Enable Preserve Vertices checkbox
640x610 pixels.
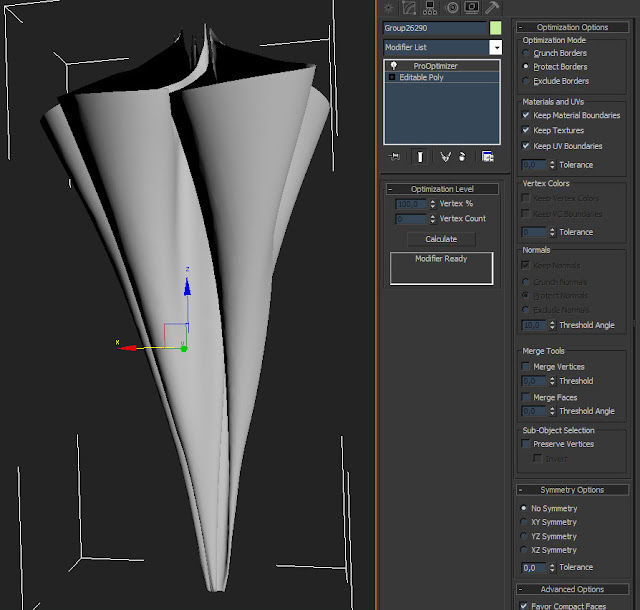tap(526, 444)
